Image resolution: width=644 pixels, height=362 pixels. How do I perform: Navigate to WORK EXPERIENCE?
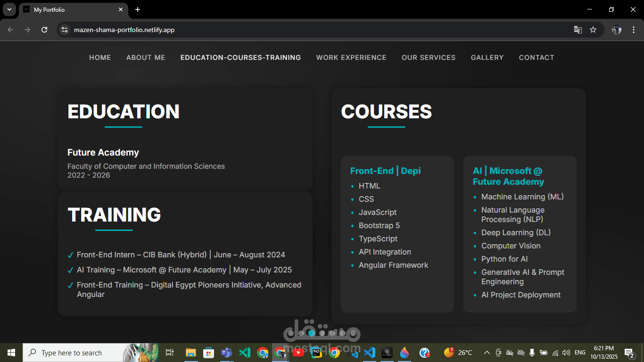click(x=351, y=58)
